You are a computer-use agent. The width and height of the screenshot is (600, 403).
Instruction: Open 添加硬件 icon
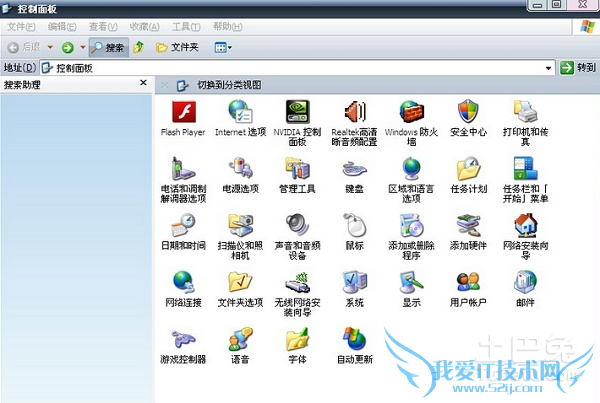pos(468,232)
